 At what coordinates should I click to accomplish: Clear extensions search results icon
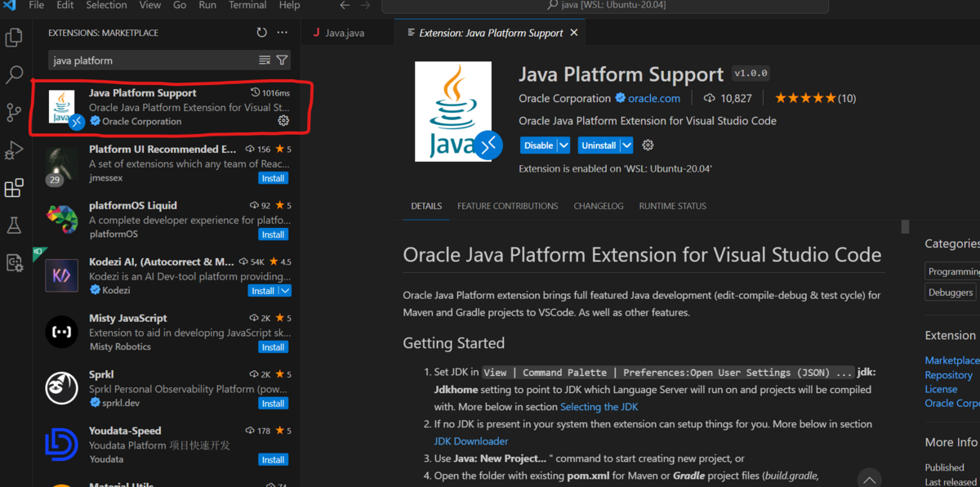(x=265, y=60)
